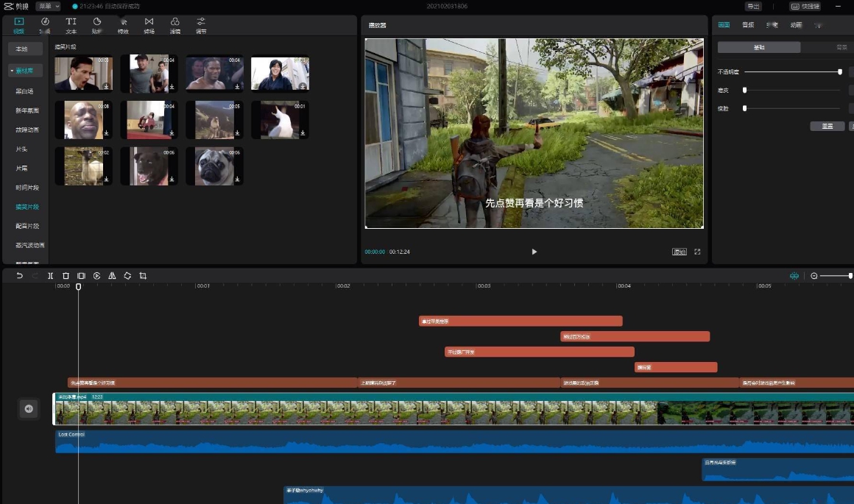This screenshot has height=504, width=854.
Task: Click the zoom-out magnifier on timeline
Action: coord(814,276)
